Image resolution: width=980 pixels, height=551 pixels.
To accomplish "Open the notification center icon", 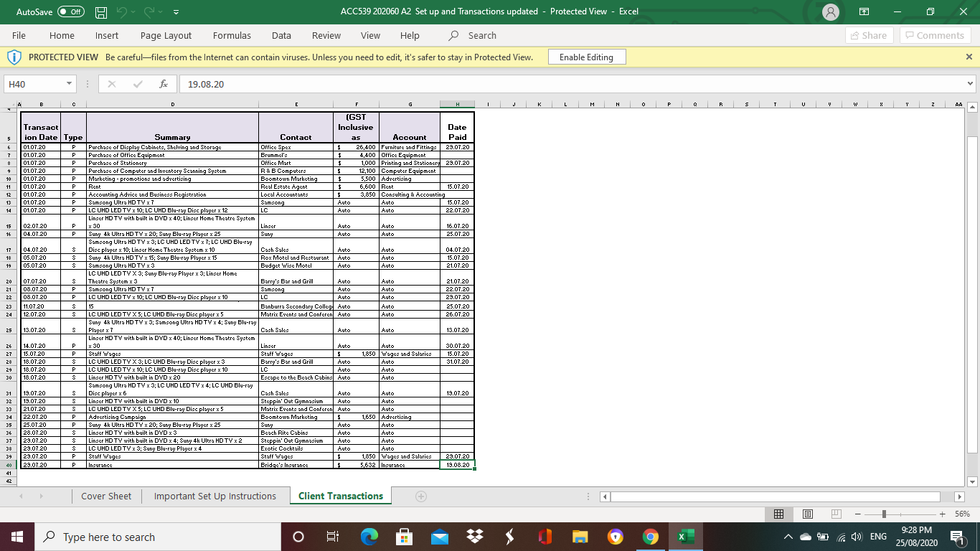I will tap(956, 537).
